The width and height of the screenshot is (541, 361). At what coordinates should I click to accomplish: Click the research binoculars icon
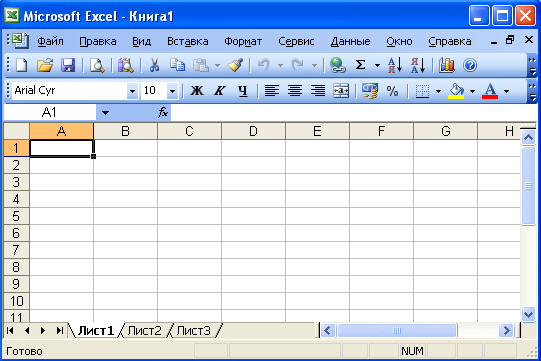[126, 65]
